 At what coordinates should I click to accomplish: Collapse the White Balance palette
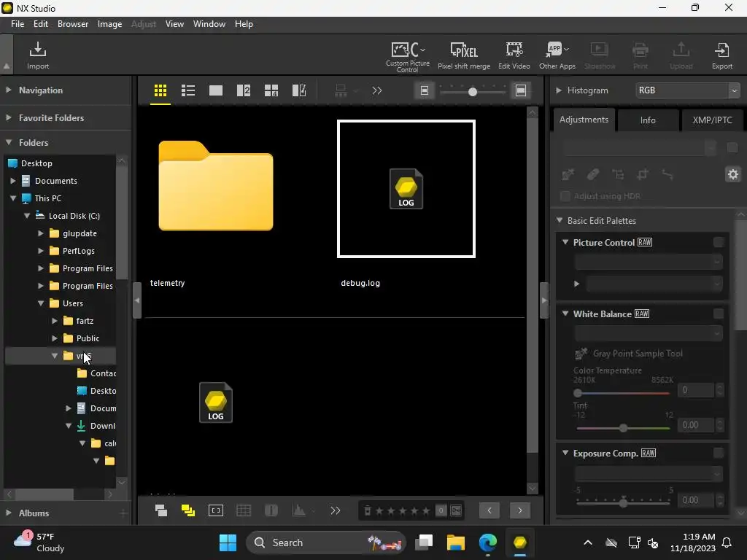[x=565, y=314]
